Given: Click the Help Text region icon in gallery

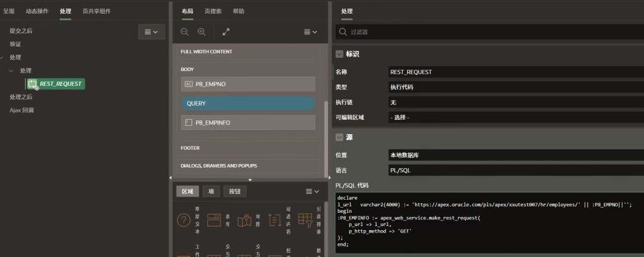Looking at the screenshot, I should [x=184, y=221].
